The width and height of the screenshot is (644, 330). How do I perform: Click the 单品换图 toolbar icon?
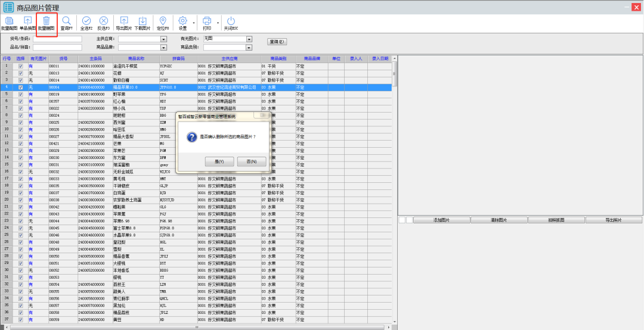[27, 23]
